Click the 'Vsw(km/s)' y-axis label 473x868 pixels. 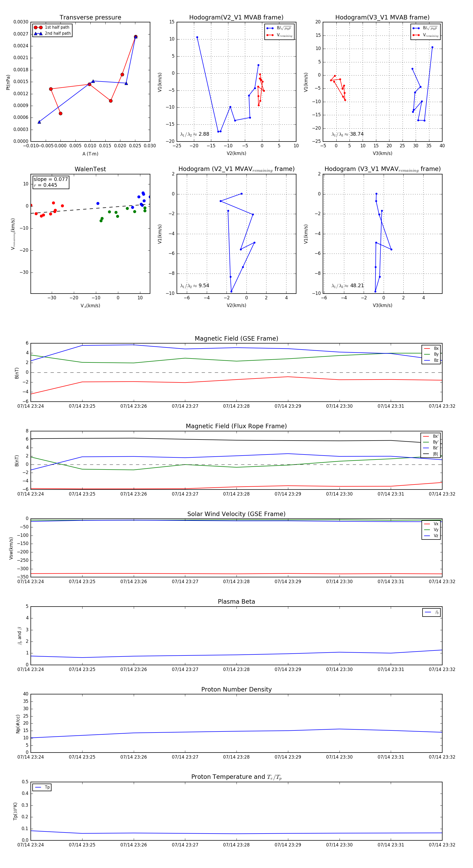click(x=11, y=548)
